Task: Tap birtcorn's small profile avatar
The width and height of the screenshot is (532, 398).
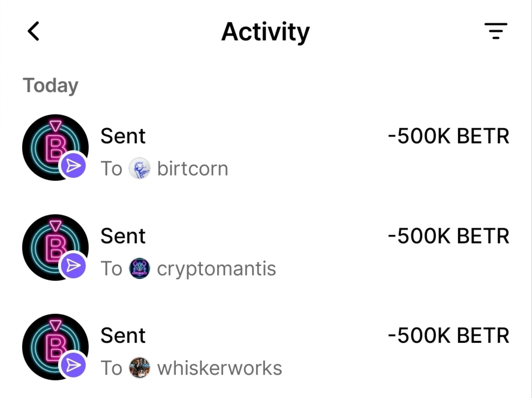Action: (x=139, y=168)
